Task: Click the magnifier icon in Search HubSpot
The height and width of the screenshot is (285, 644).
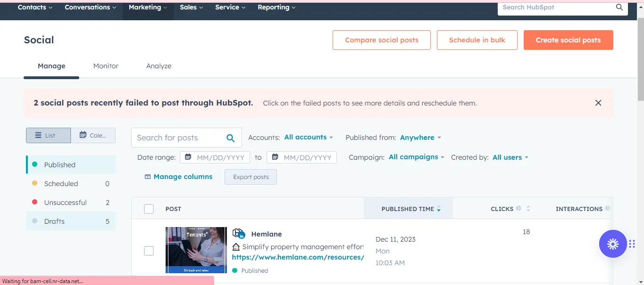Action: [619, 8]
